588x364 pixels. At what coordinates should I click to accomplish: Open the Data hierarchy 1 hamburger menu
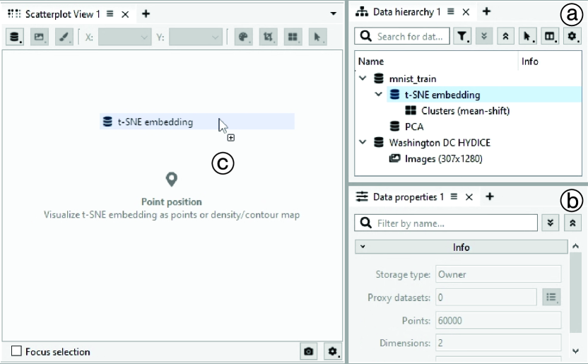click(x=451, y=11)
